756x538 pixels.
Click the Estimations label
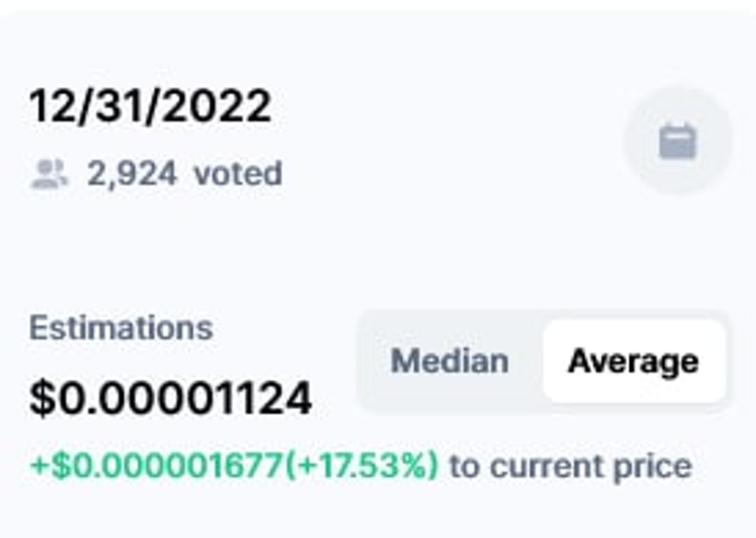coord(121,328)
